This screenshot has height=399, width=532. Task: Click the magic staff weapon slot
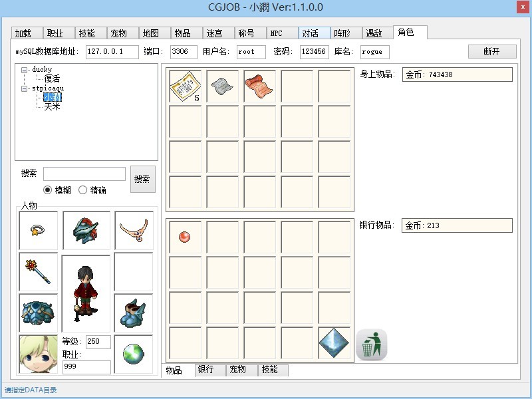[39, 271]
